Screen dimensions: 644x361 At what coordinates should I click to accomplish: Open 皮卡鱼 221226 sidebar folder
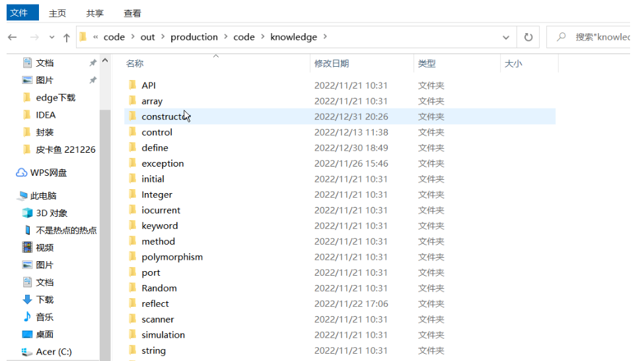point(65,149)
